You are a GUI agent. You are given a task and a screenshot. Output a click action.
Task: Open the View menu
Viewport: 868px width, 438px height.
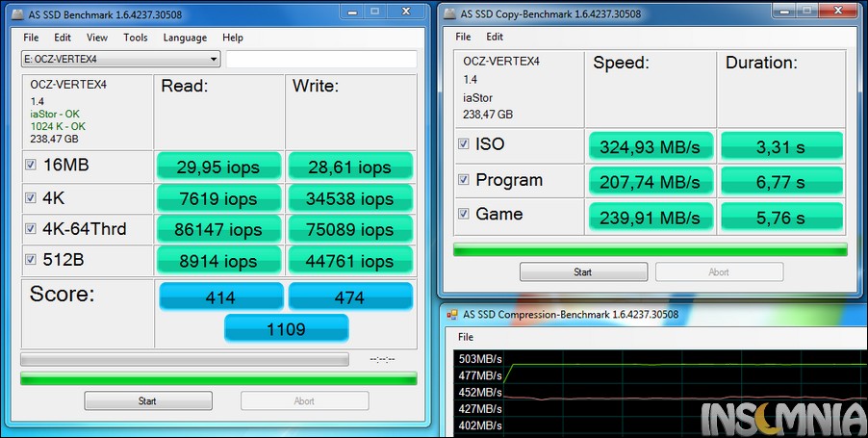click(x=97, y=38)
